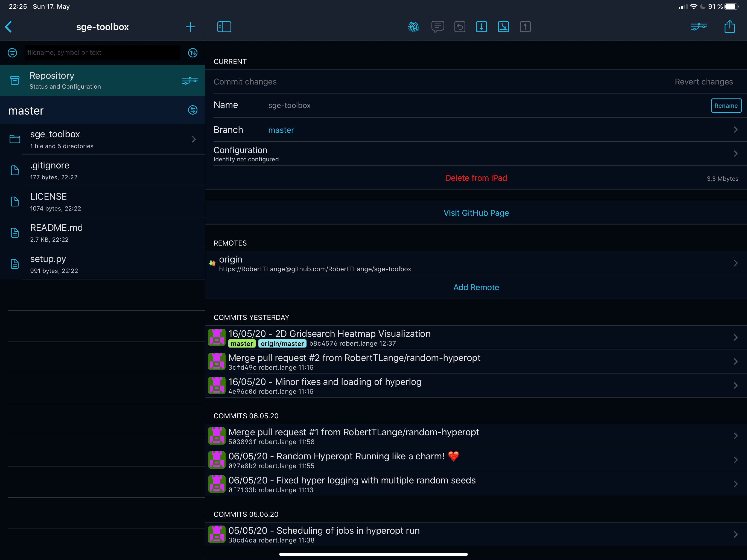This screenshot has height=560, width=747.
Task: Tap the origin fetch/push arrows icon
Action: 212,263
